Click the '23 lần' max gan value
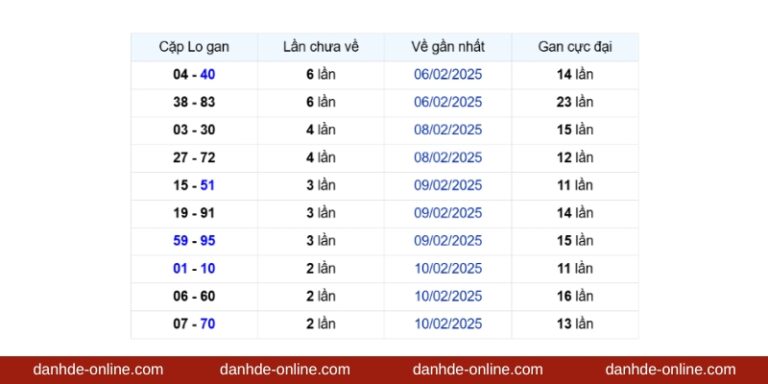 [575, 102]
